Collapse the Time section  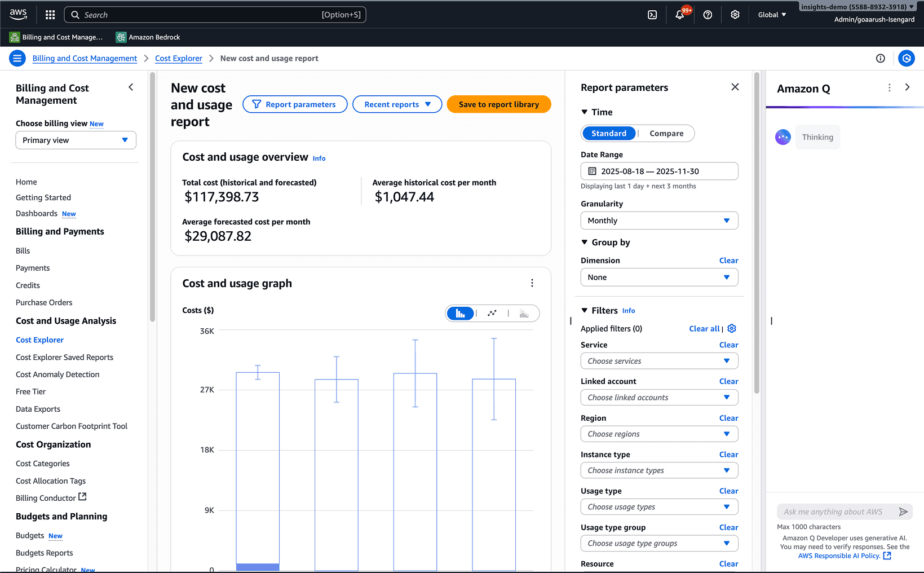[585, 112]
